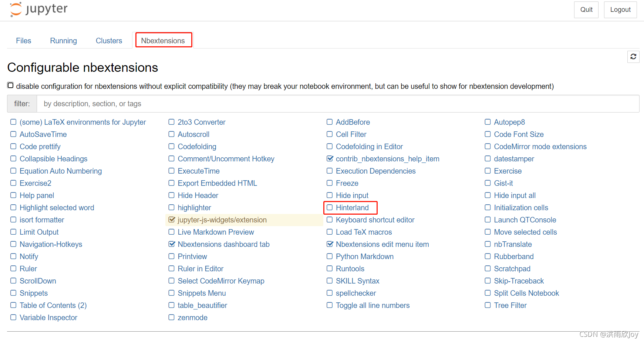The width and height of the screenshot is (644, 342).
Task: Uncheck Nbextensions dashboard tab checkbox
Action: pyautogui.click(x=172, y=244)
